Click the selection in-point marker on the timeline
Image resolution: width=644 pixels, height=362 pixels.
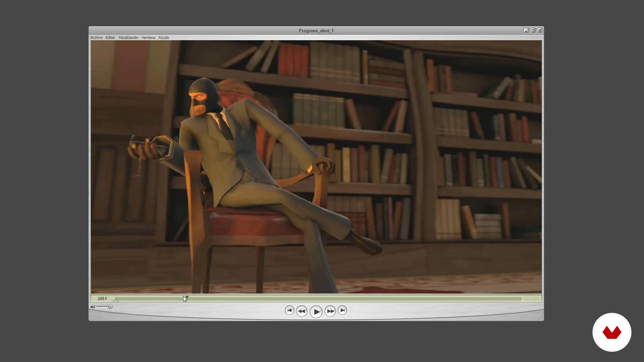coord(116,300)
